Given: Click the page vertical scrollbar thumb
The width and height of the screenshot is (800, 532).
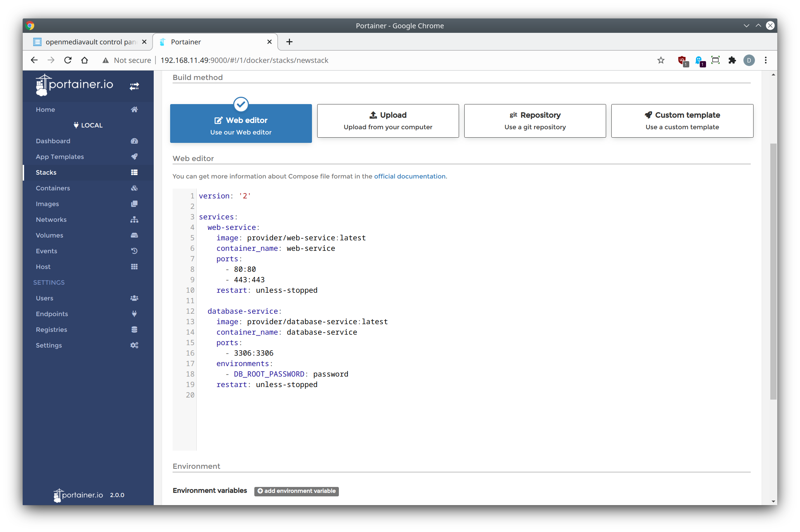Looking at the screenshot, I should click(x=773, y=271).
